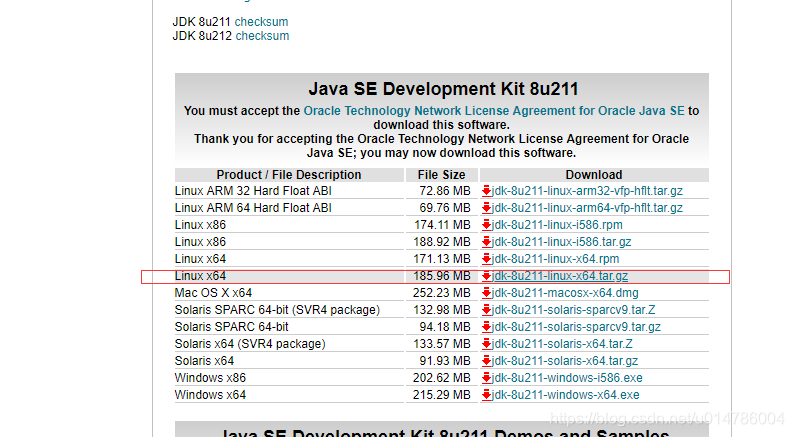Click download arrow icon beside jdk-8u211-windows-i586.exe
This screenshot has height=437, width=794.
click(x=486, y=378)
